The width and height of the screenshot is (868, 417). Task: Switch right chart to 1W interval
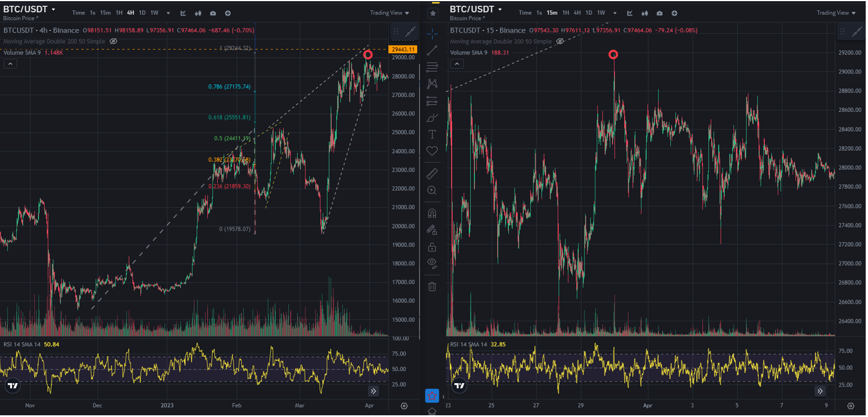pos(600,13)
